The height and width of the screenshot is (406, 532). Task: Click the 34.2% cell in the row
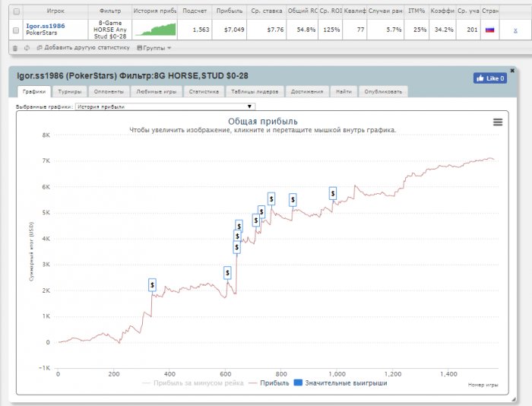[444, 30]
